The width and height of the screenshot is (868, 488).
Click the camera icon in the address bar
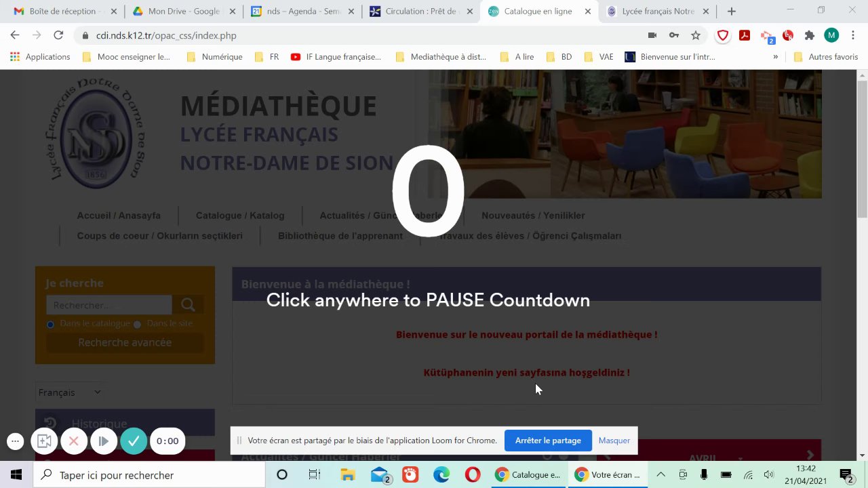tap(652, 35)
